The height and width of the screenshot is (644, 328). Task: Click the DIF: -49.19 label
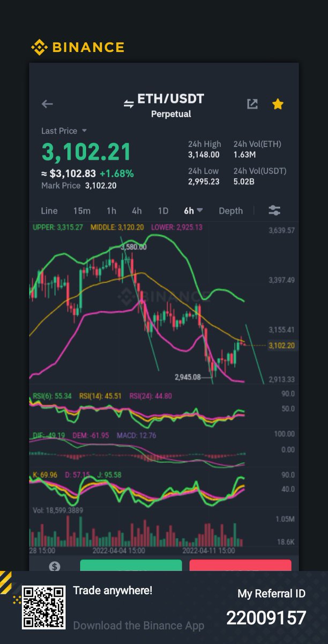[x=49, y=435]
